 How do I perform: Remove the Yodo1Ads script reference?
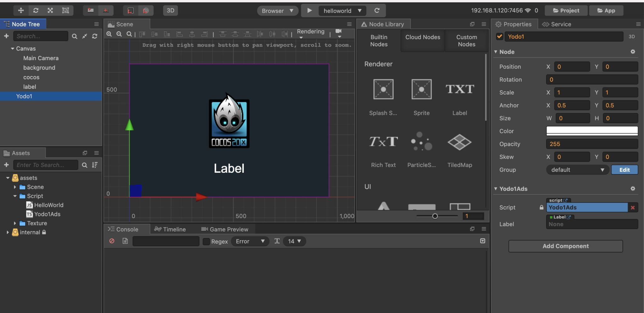point(633,207)
